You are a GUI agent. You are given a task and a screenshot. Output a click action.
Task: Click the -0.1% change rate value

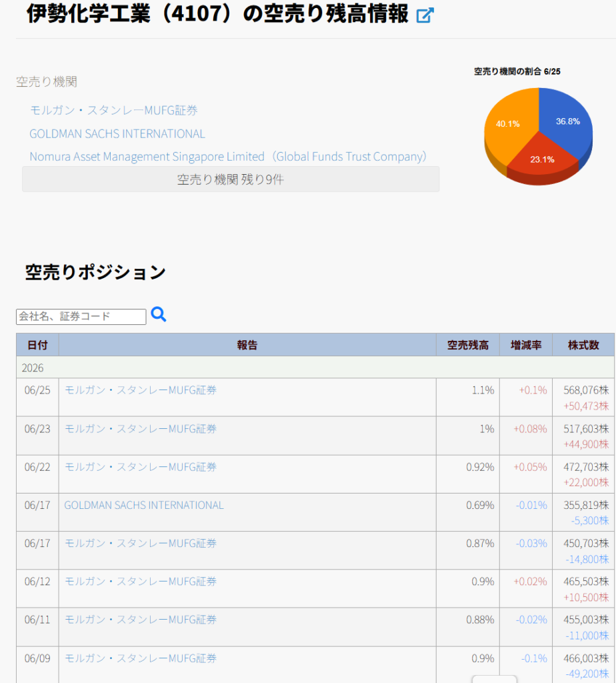[534, 658]
